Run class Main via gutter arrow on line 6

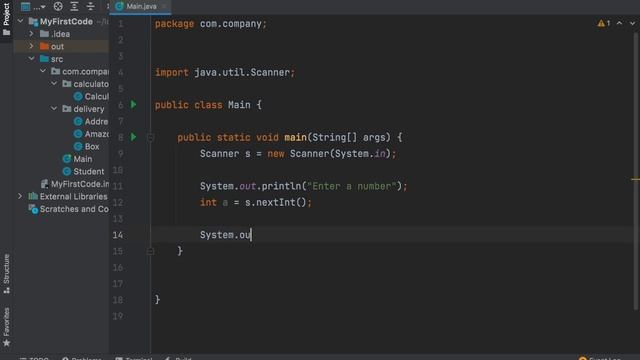point(133,104)
